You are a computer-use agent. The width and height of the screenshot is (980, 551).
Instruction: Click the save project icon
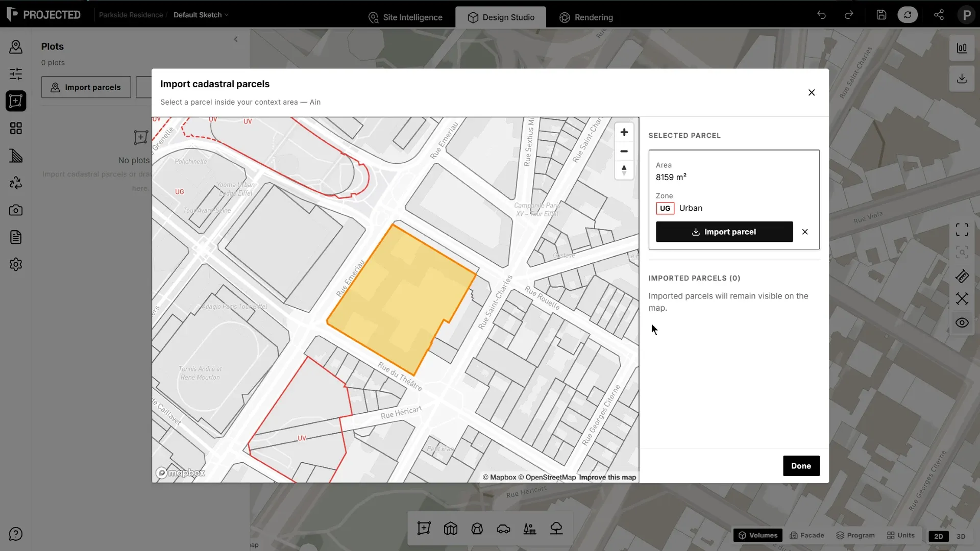click(x=881, y=15)
